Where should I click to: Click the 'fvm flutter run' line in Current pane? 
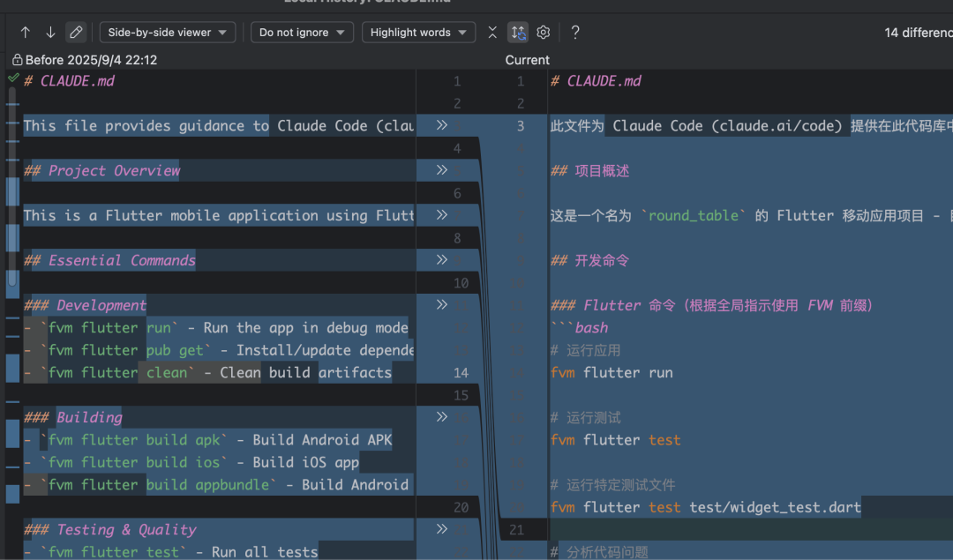pyautogui.click(x=612, y=372)
